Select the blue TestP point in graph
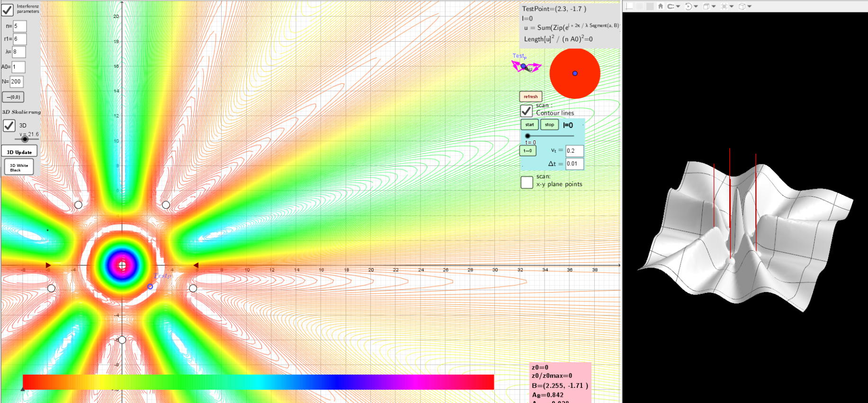 [x=150, y=286]
